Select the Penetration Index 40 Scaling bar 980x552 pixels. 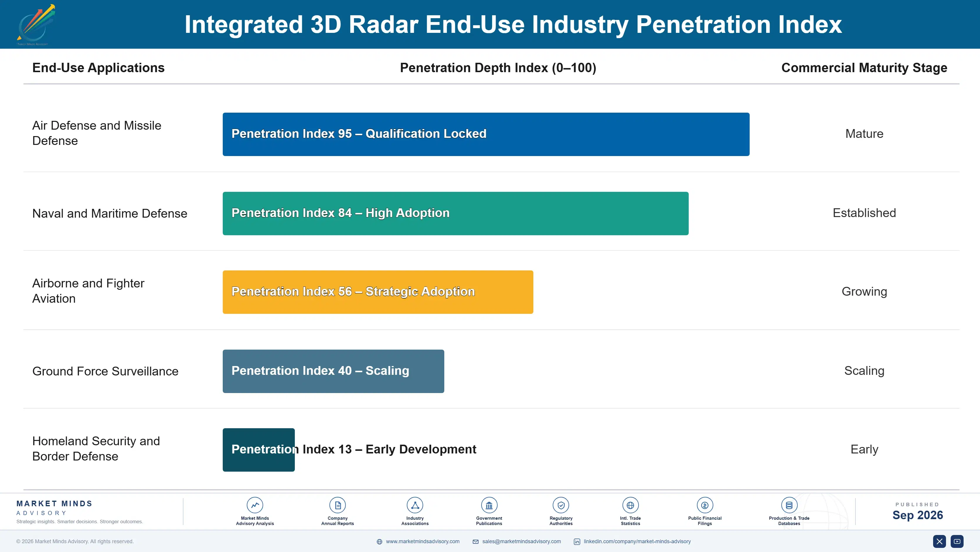tap(333, 371)
